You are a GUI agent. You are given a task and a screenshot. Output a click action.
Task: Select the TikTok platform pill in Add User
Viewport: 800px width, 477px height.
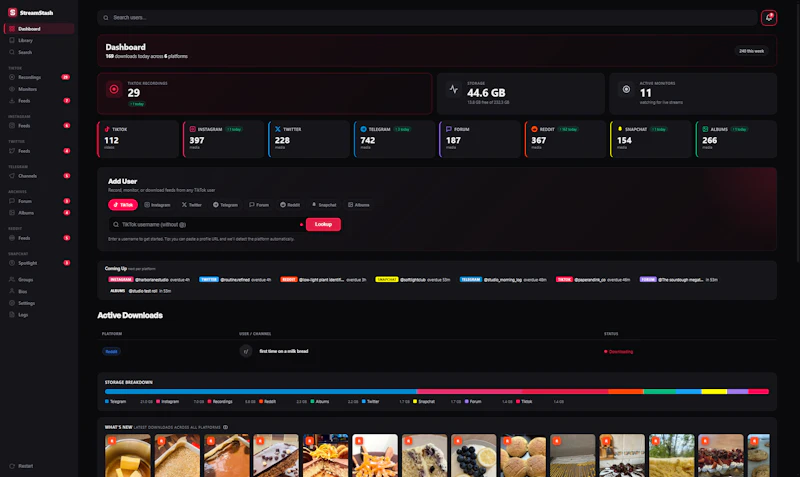click(x=122, y=205)
